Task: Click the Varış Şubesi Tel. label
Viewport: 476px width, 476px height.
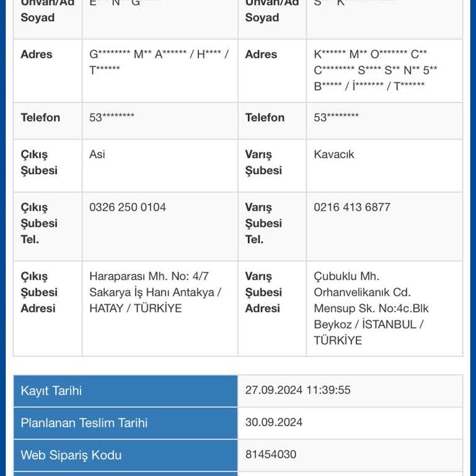Action: click(263, 223)
